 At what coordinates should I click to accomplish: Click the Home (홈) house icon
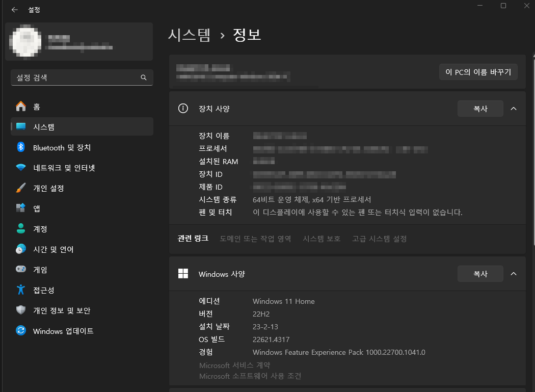21,106
